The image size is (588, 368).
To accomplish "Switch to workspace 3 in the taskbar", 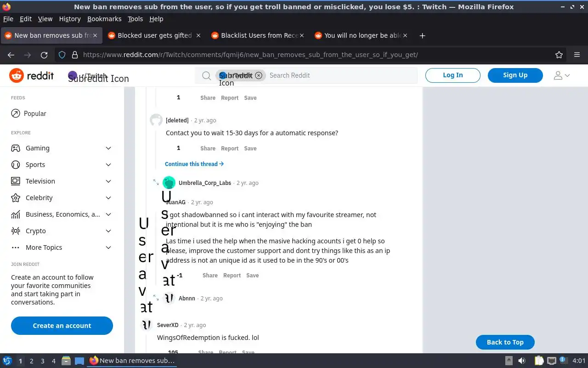I will point(43,361).
